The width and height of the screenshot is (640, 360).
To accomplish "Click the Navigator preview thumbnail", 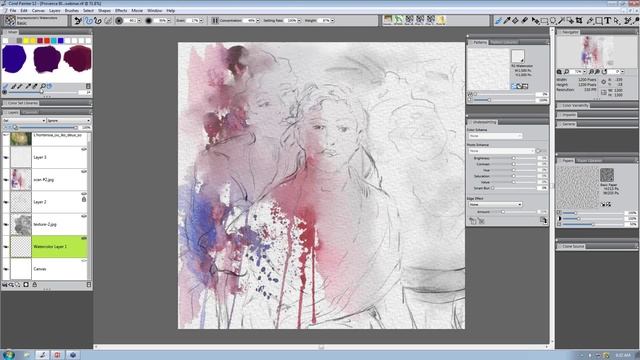I will point(596,52).
